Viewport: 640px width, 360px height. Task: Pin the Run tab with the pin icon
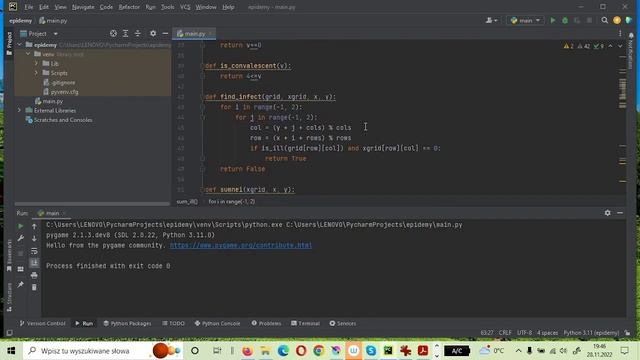pyautogui.click(x=20, y=284)
